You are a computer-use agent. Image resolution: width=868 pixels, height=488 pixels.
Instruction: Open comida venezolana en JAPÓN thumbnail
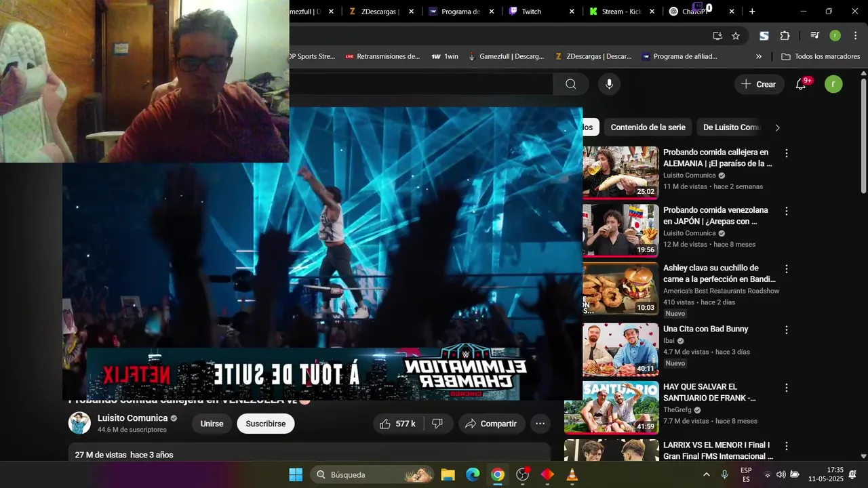pyautogui.click(x=620, y=230)
